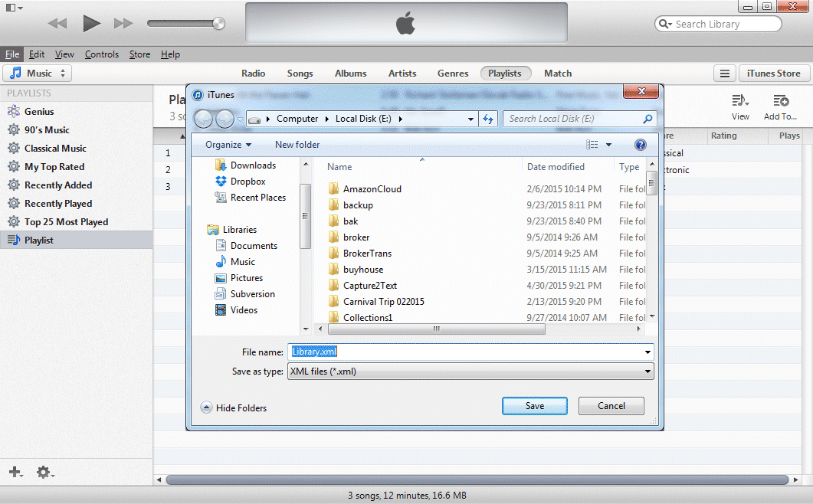Select Recent Places in the navigation pane

click(251, 197)
